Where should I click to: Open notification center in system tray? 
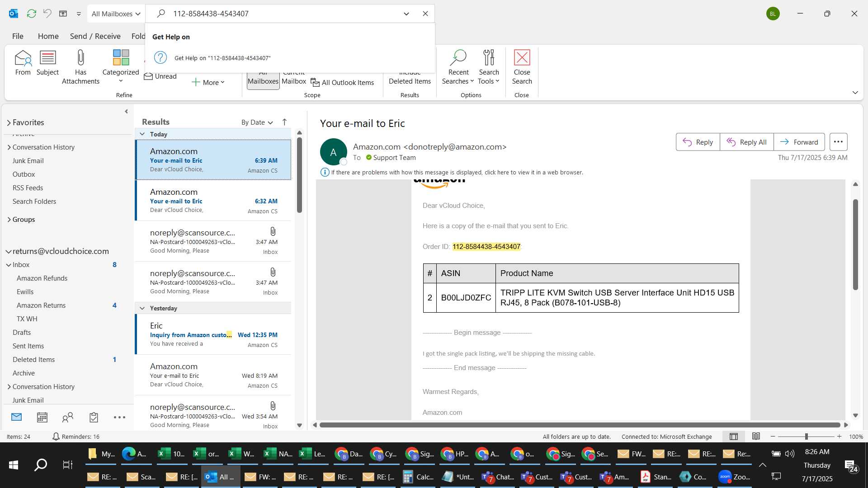click(x=852, y=466)
